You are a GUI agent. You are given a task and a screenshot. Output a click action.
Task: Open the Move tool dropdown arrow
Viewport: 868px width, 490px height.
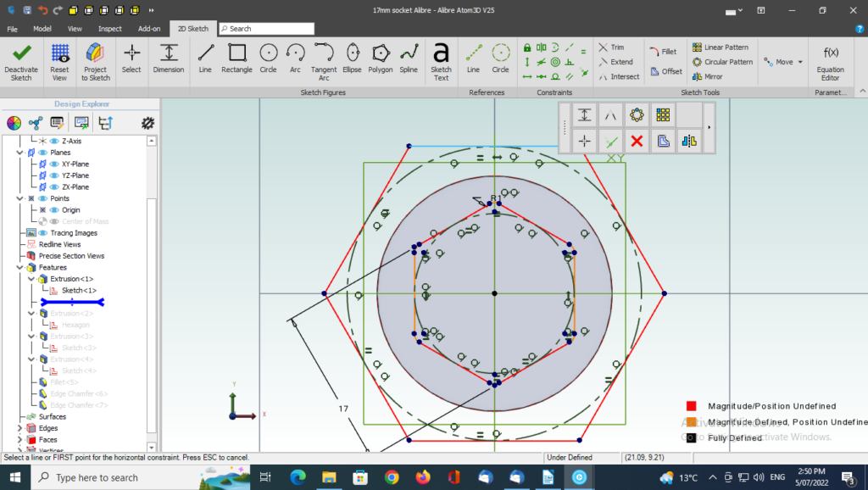coord(799,62)
